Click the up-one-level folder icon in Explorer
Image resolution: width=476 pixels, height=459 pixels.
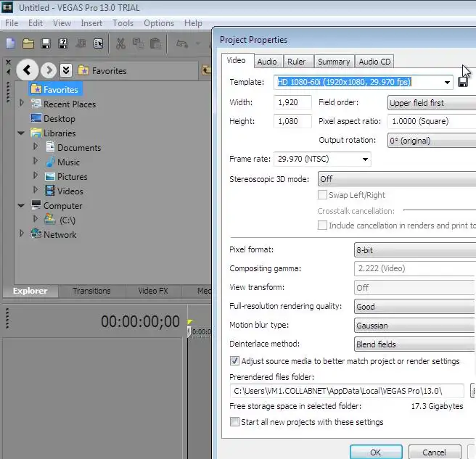click(206, 70)
